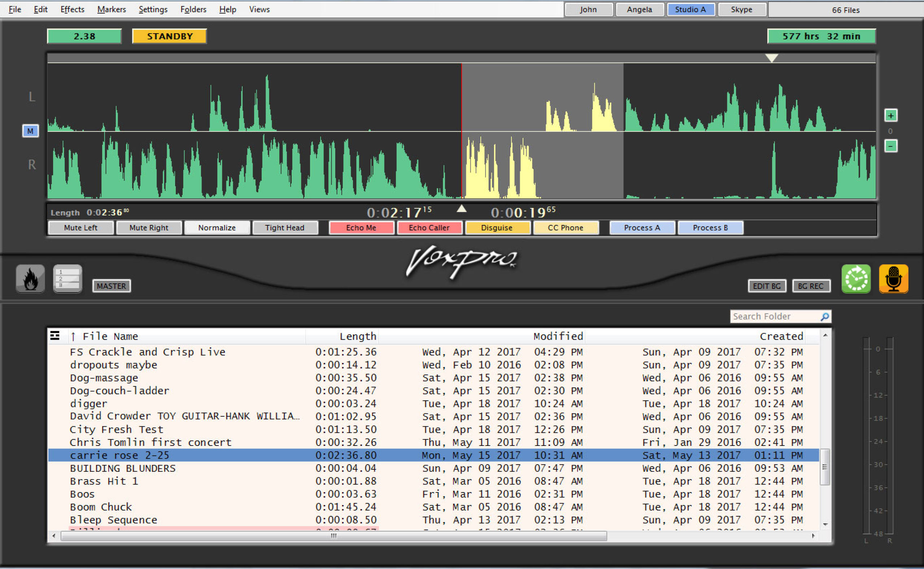924x569 pixels.
Task: Select file 'dropouts maybe'
Action: [x=433, y=365]
